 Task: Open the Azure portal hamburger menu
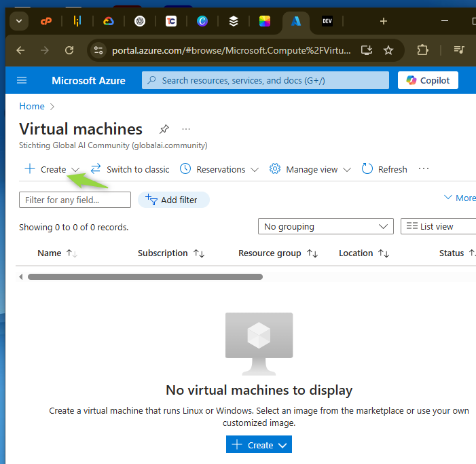[22, 80]
